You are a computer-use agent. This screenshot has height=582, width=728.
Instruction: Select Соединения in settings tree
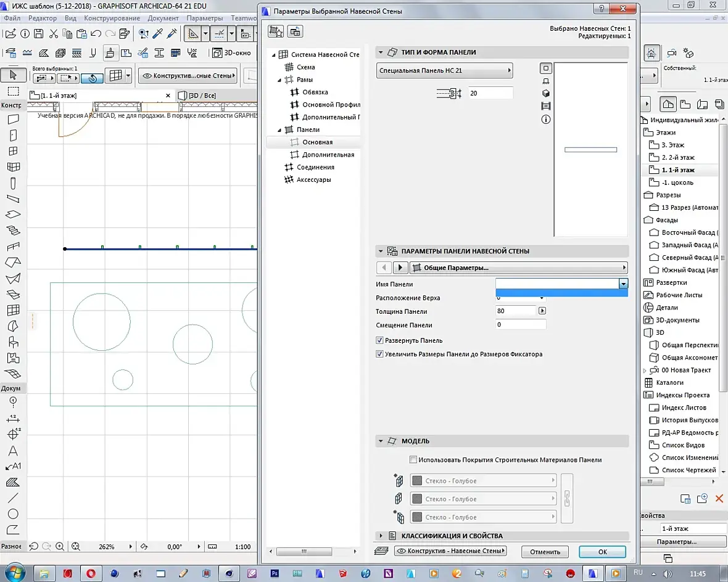[x=315, y=167]
